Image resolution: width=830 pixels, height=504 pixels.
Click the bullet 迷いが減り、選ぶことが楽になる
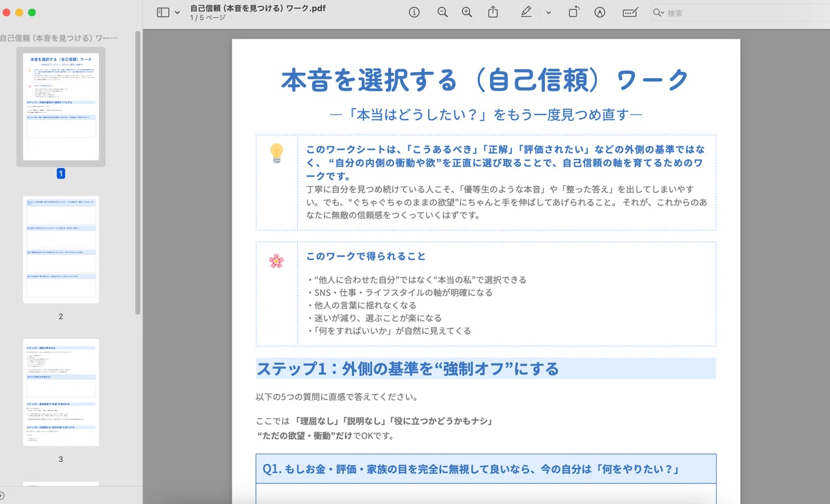pos(374,318)
